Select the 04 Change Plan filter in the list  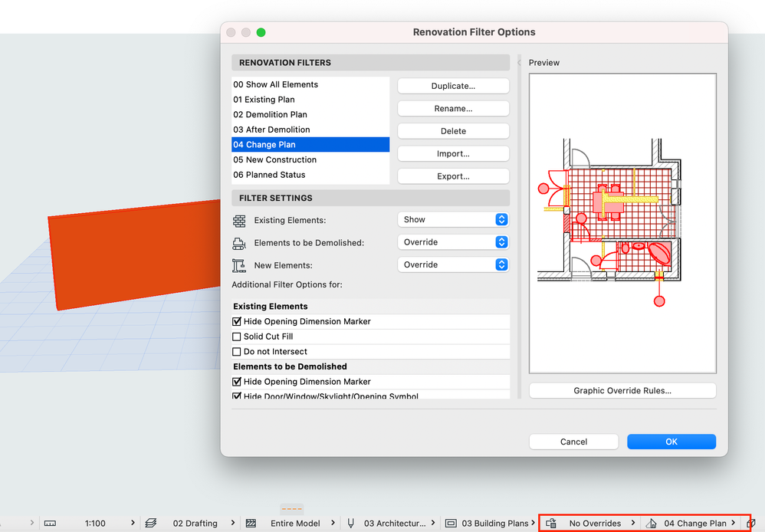(310, 144)
